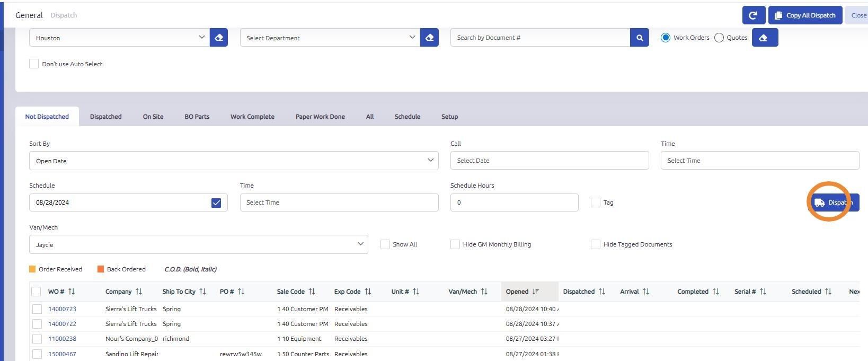Click the document search magnifier icon
868x361 pixels.
tap(639, 38)
